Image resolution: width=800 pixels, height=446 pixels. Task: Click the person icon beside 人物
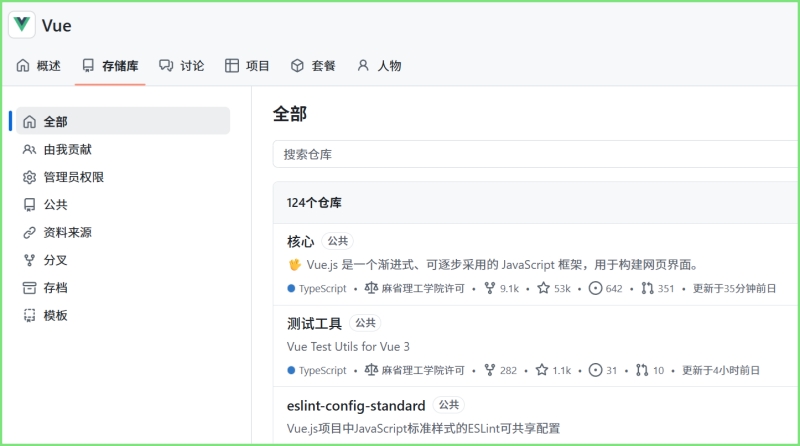(363, 65)
